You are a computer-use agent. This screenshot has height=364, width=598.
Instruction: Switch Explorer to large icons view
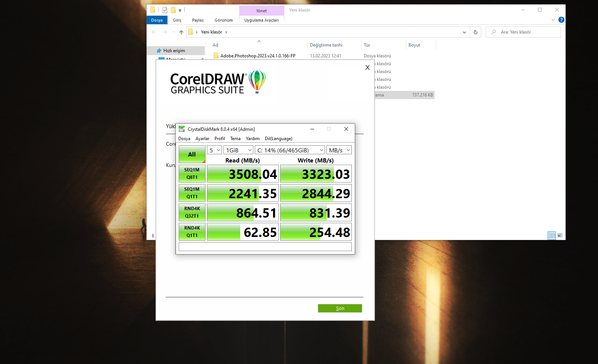(560, 235)
